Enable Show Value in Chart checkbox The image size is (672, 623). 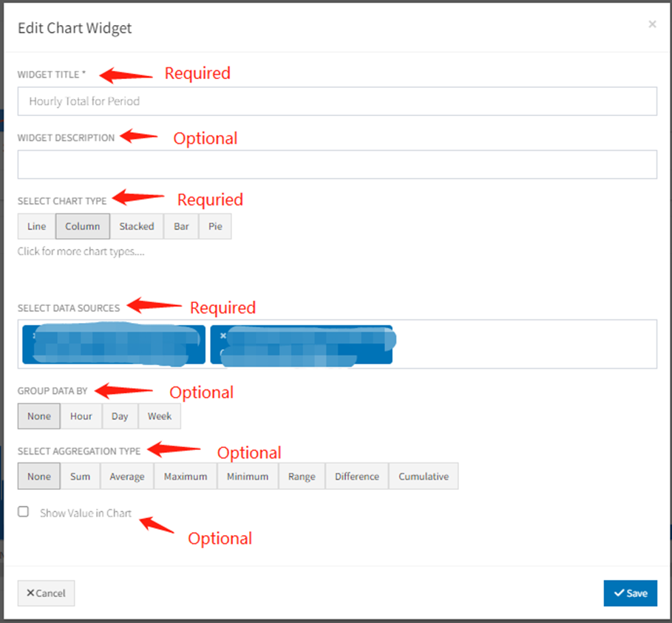(24, 511)
